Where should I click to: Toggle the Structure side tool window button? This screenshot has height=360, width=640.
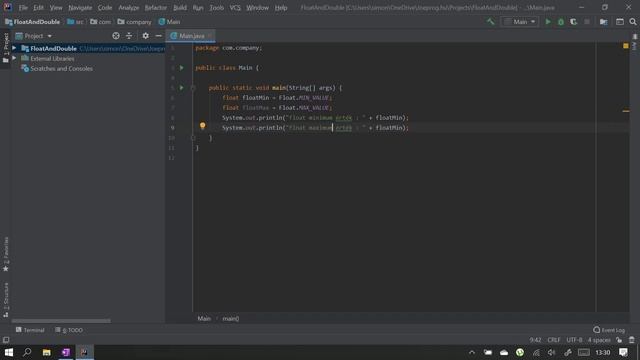click(6, 300)
